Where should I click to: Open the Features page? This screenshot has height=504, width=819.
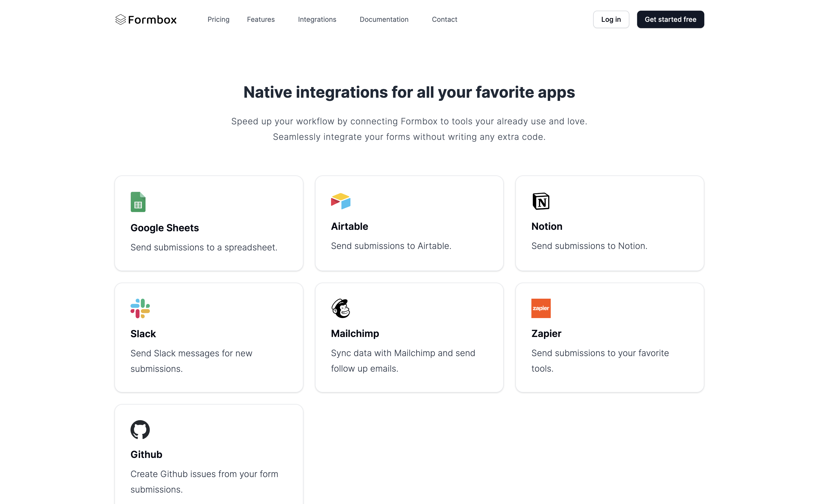point(261,19)
